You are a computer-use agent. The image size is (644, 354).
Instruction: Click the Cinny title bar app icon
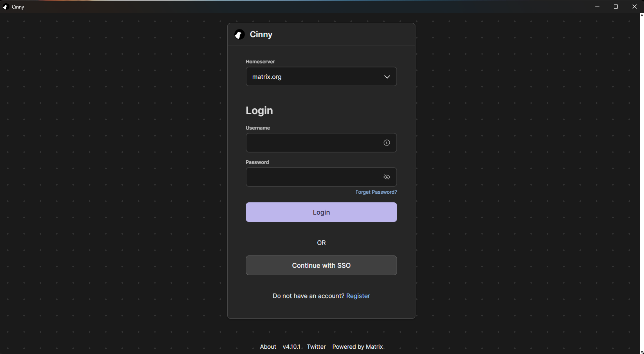point(6,7)
